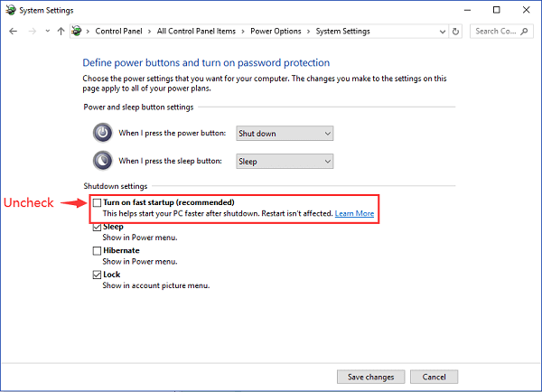Open the power button action dropdown
Screen dimensions: 542x392
click(285, 134)
